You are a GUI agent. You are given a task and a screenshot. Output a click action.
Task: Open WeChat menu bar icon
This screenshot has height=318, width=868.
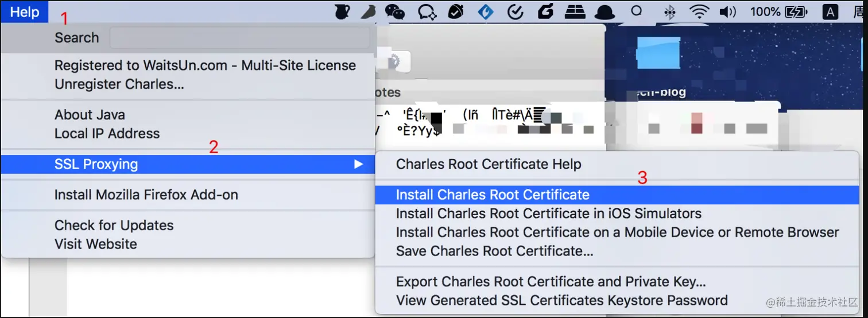(x=394, y=11)
